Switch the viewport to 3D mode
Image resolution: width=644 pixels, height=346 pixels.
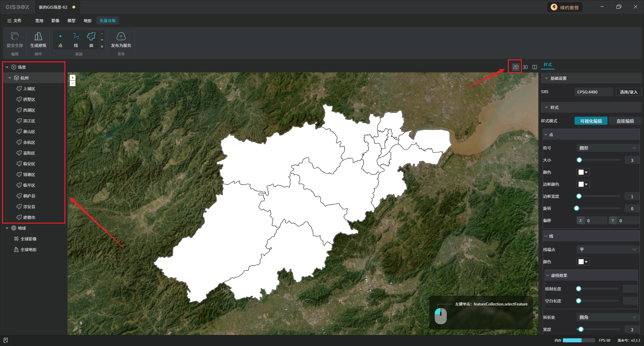pyautogui.click(x=525, y=67)
